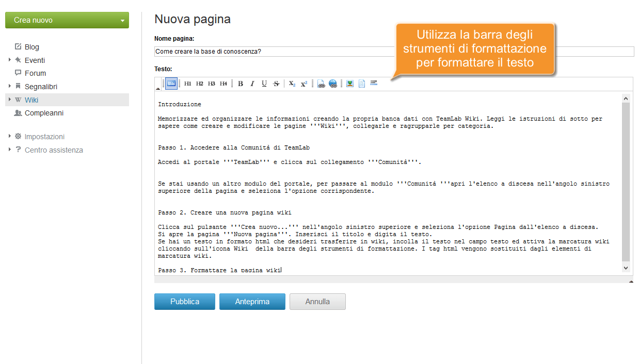Open the Crea nuovo dropdown arrow

pos(122,21)
